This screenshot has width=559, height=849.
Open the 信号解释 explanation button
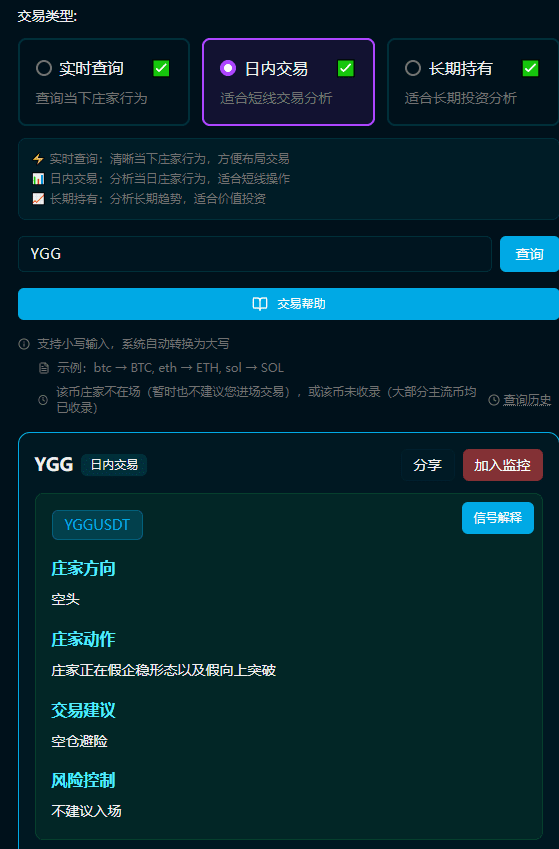(498, 518)
